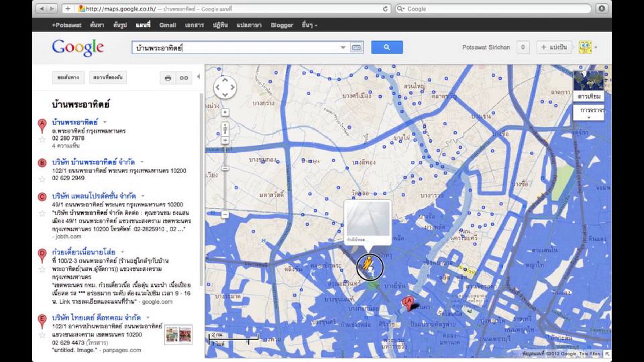Click the circled orange pegman on the map
This screenshot has width=644, height=362.
click(x=370, y=267)
